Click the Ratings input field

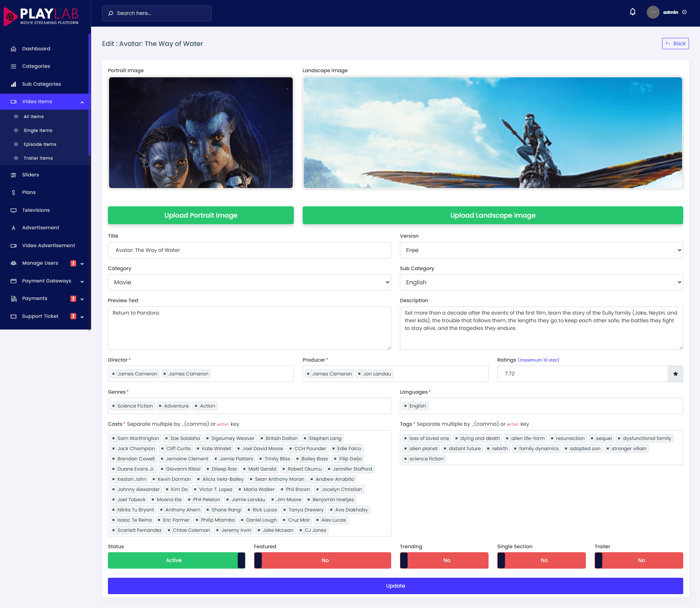[x=583, y=374]
